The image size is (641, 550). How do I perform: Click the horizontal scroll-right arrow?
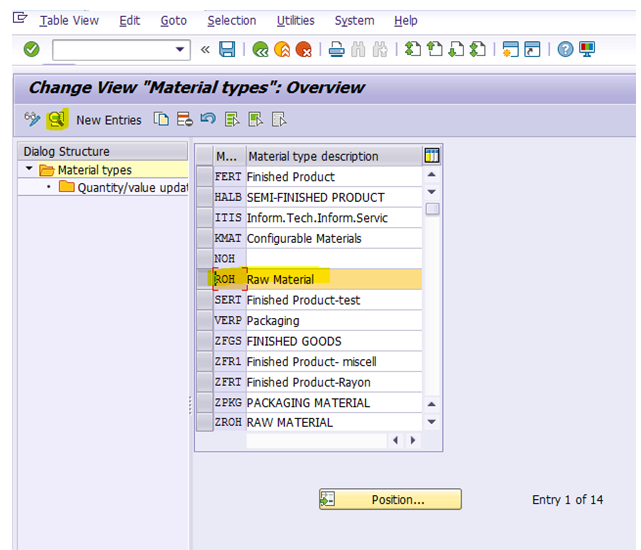tap(412, 440)
